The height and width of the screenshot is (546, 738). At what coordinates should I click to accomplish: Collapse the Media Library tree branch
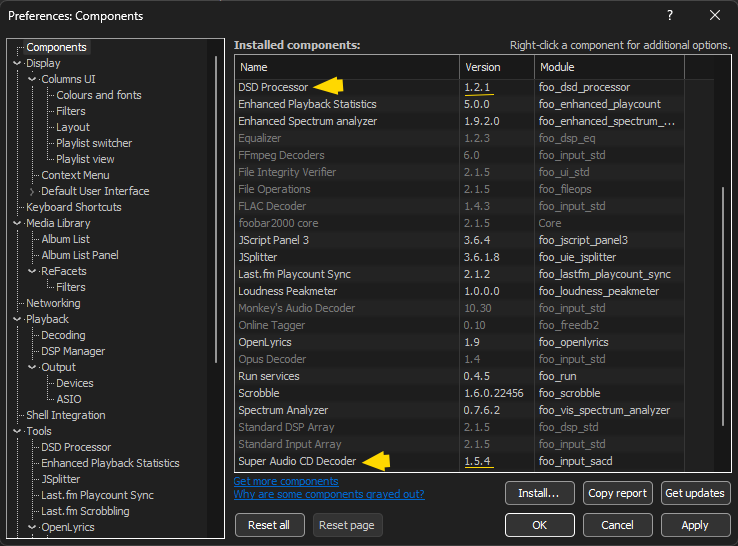click(18, 223)
